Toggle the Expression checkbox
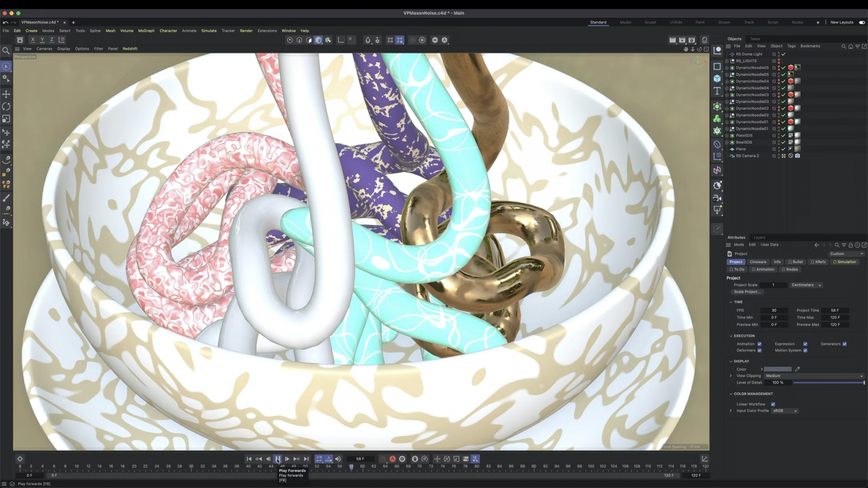This screenshot has height=488, width=868. pyautogui.click(x=805, y=344)
